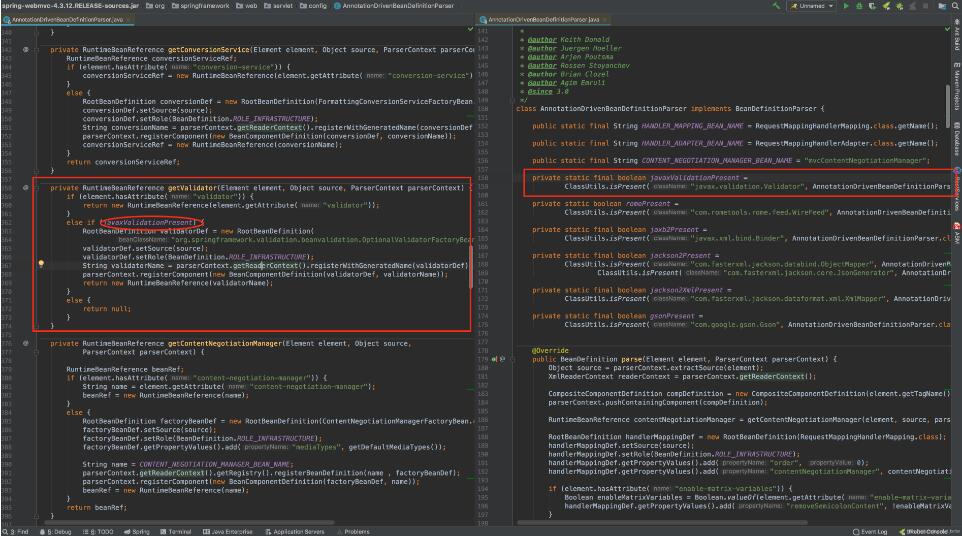Image resolution: width=962 pixels, height=536 pixels.
Task: Open the Ant Build side panel
Action: click(957, 34)
